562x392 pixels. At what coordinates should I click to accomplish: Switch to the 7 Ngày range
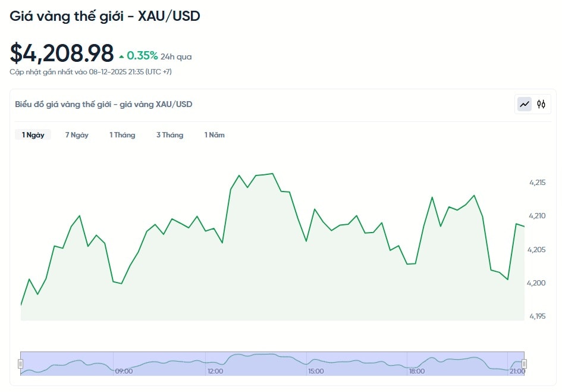point(77,135)
